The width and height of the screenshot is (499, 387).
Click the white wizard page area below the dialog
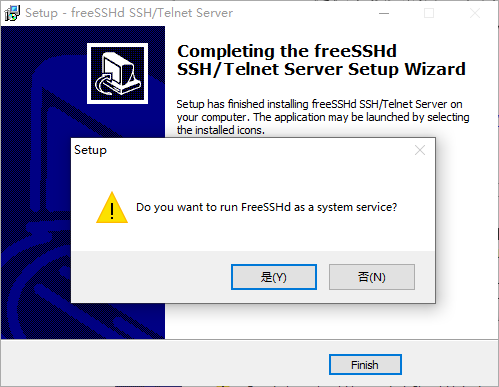(332, 321)
